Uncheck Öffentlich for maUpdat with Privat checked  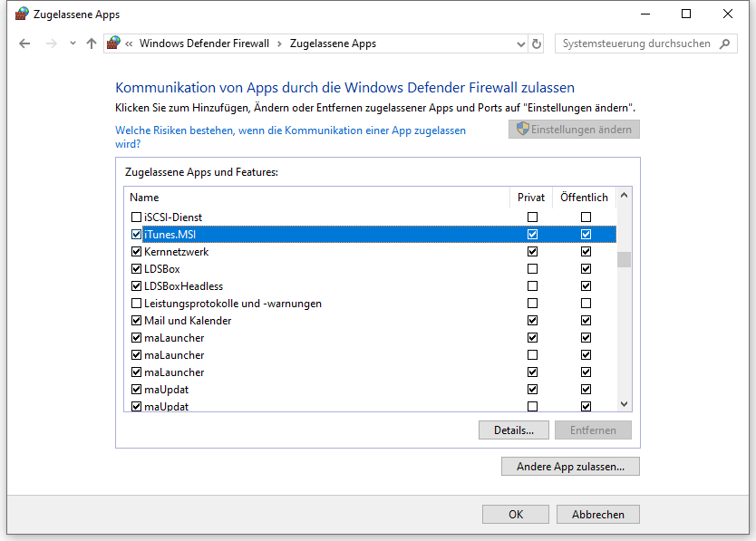586,389
